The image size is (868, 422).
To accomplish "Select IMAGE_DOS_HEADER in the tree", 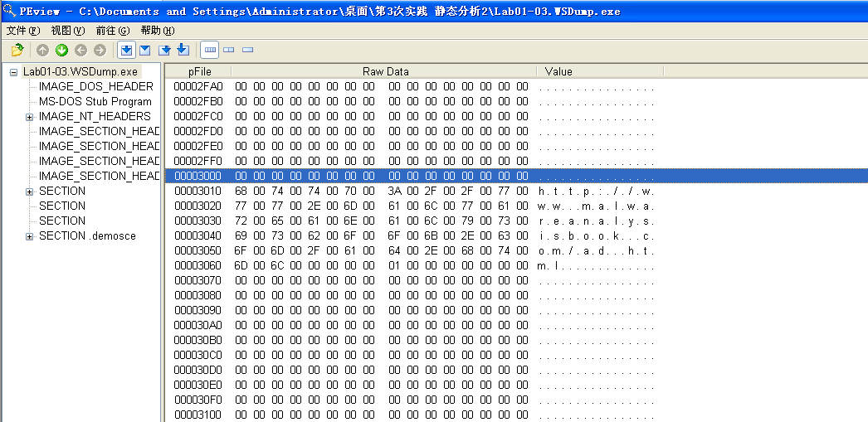I will (95, 86).
